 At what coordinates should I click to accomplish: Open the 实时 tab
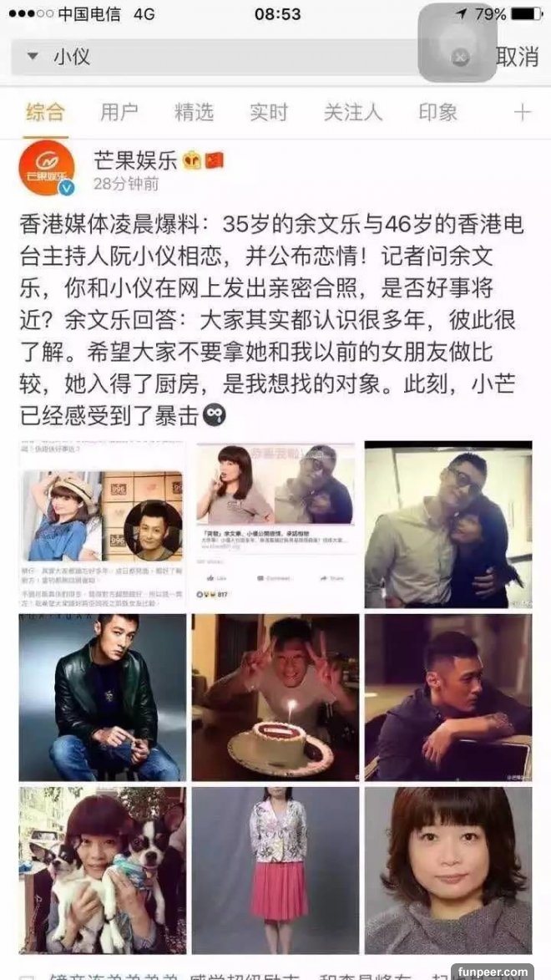[269, 113]
